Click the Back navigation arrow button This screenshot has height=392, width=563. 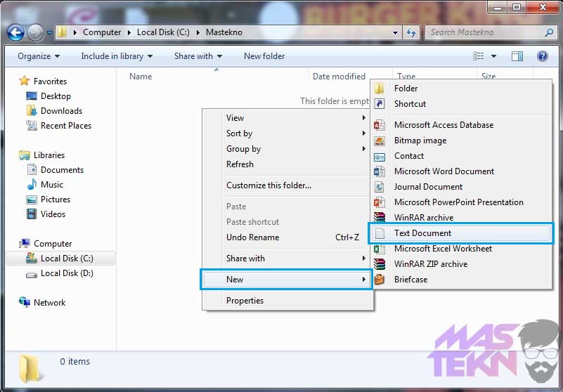[15, 32]
